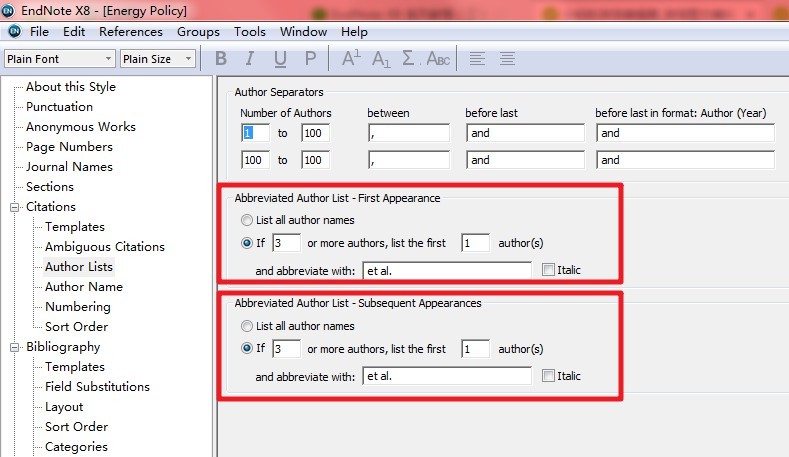Toggle Italic formatting icon
Viewport: 789px width, 457px height.
tap(250, 59)
